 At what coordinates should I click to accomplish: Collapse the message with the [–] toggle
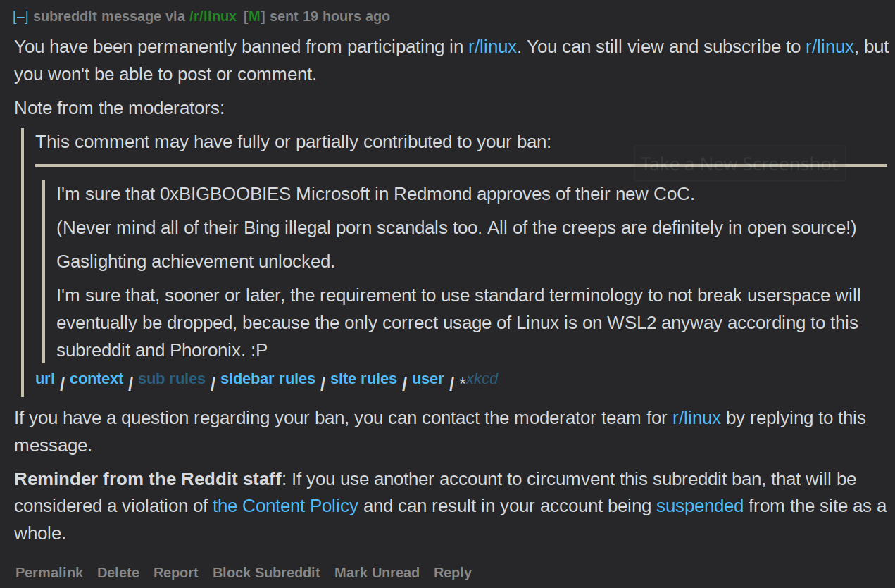coord(20,16)
